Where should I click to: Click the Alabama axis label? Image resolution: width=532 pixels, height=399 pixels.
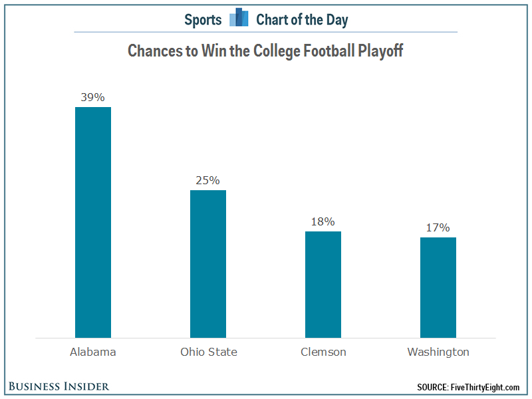(x=93, y=352)
